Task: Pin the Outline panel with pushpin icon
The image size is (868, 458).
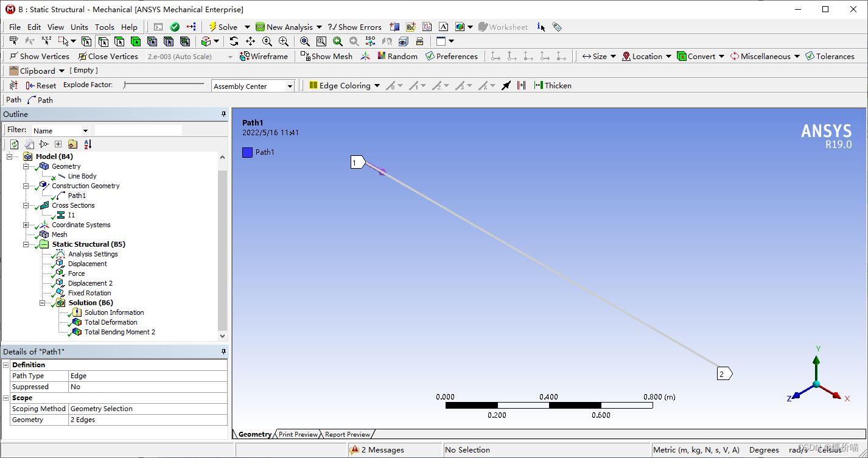Action: [223, 114]
